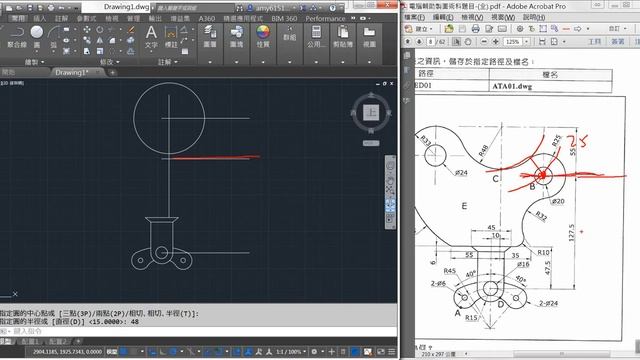Select the Arc draw tool
The image size is (640, 360).
coord(53,36)
